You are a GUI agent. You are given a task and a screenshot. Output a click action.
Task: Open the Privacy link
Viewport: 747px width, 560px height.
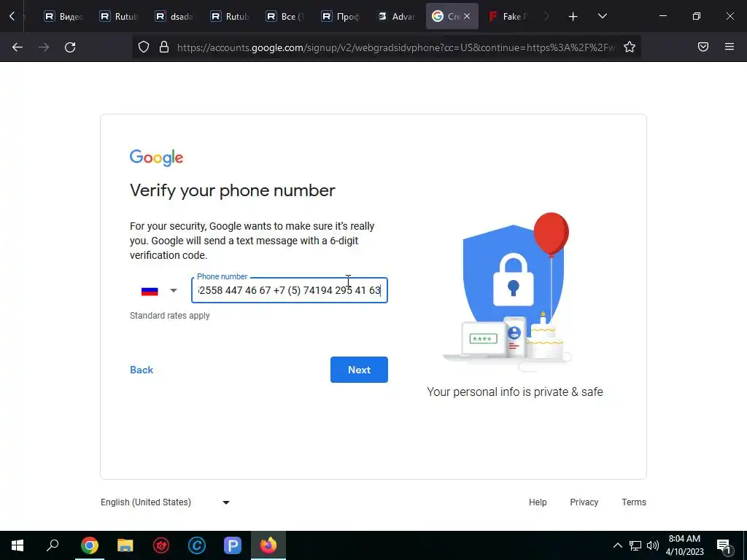pyautogui.click(x=584, y=502)
